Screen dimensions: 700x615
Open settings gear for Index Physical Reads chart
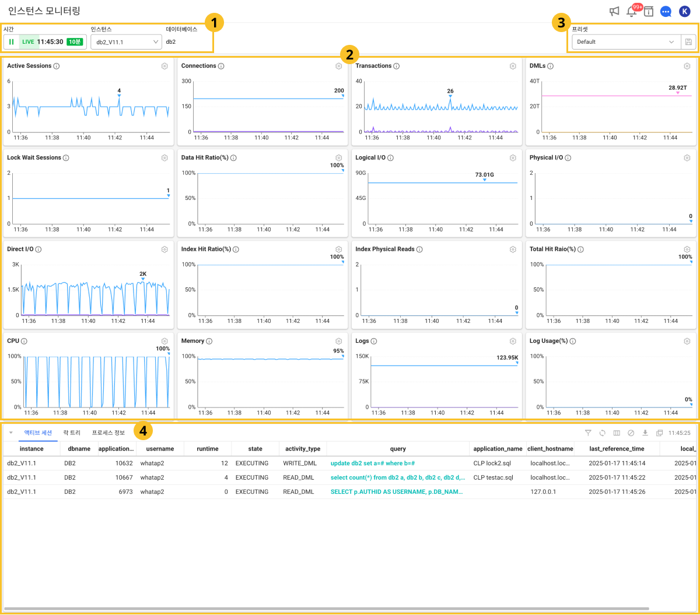coord(513,249)
